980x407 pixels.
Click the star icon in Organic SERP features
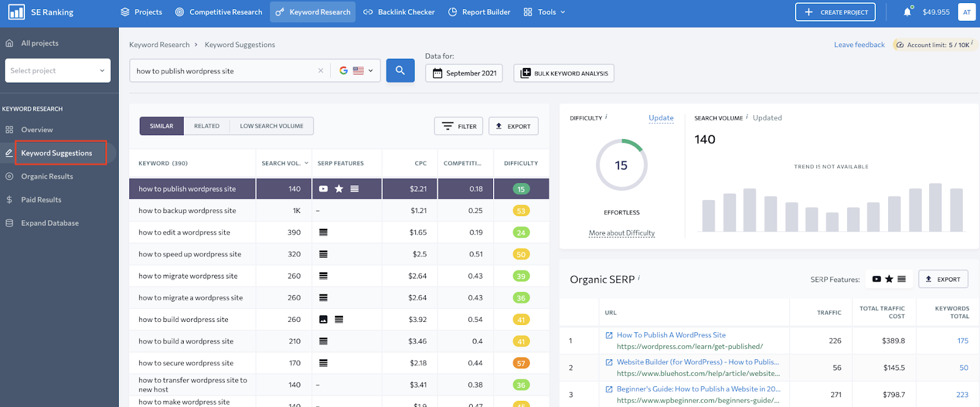tap(889, 279)
